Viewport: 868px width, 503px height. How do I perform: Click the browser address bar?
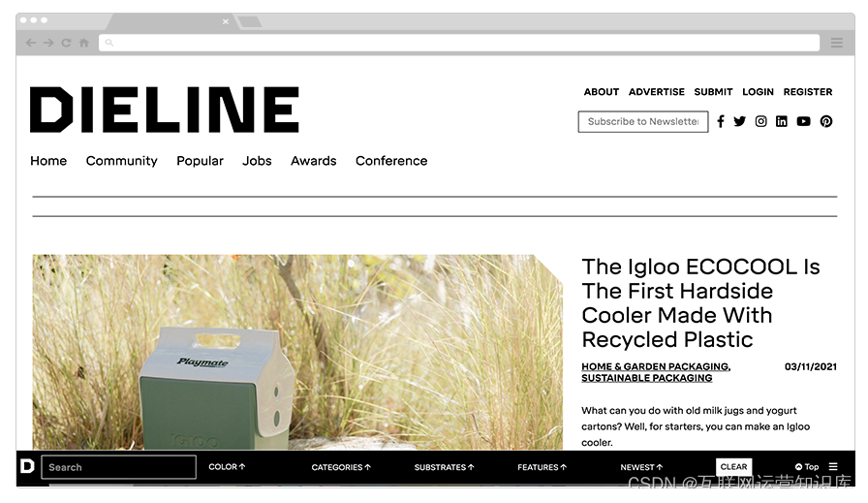[x=459, y=43]
